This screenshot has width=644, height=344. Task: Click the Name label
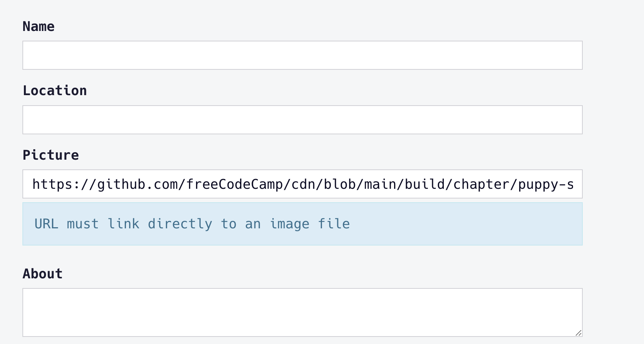38,26
